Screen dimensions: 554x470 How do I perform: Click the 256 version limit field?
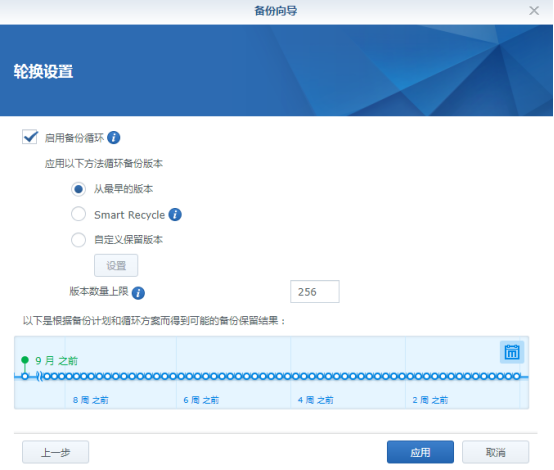click(x=315, y=292)
